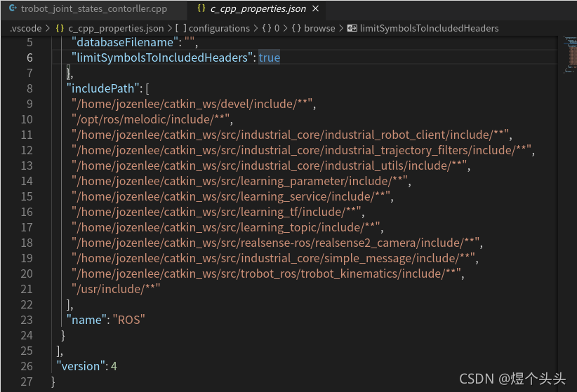The width and height of the screenshot is (577, 392).
Task: Click the breadcrumb chevron after browse
Action: click(341, 28)
